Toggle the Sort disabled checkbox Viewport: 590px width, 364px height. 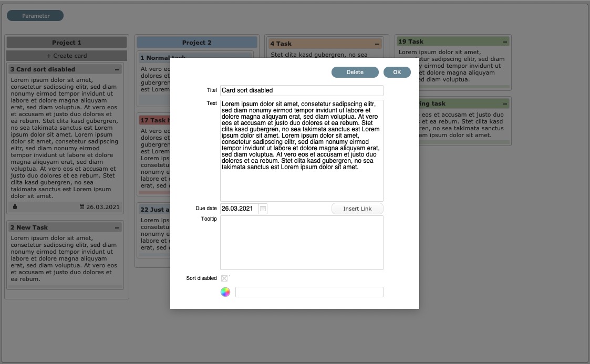[x=224, y=278]
